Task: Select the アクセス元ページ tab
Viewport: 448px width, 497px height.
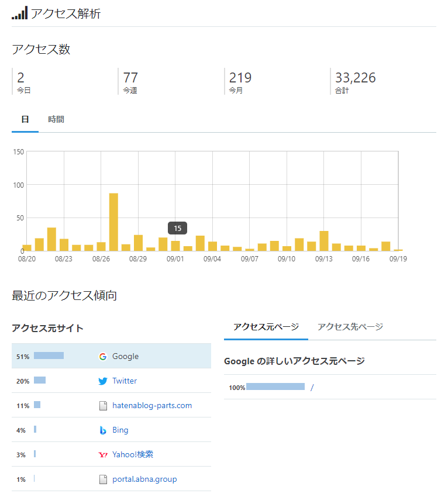Action: pos(266,327)
